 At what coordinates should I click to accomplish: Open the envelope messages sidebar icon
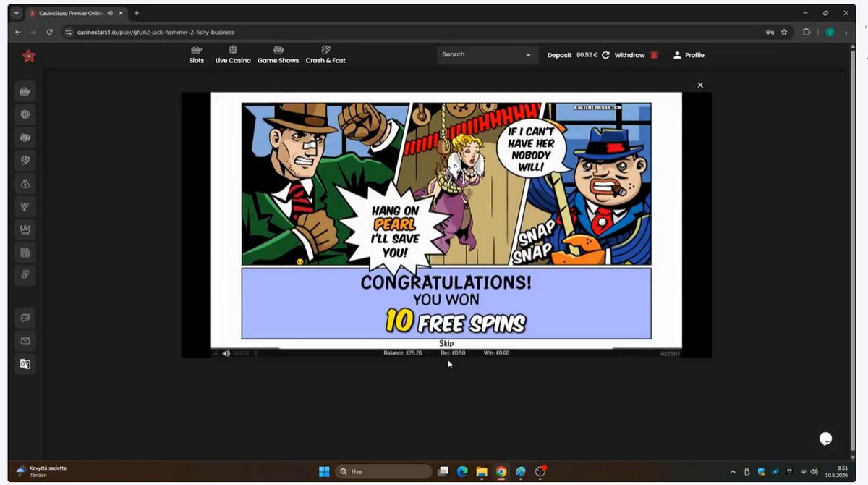pos(25,341)
